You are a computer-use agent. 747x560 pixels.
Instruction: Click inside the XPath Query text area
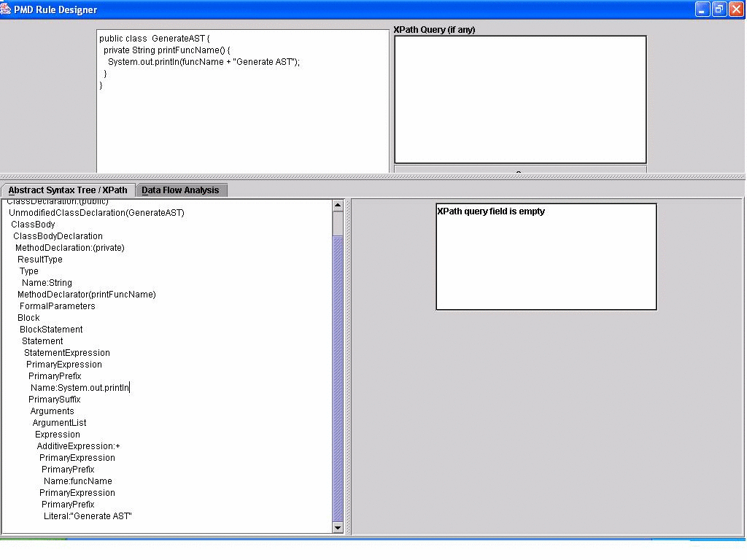520,99
